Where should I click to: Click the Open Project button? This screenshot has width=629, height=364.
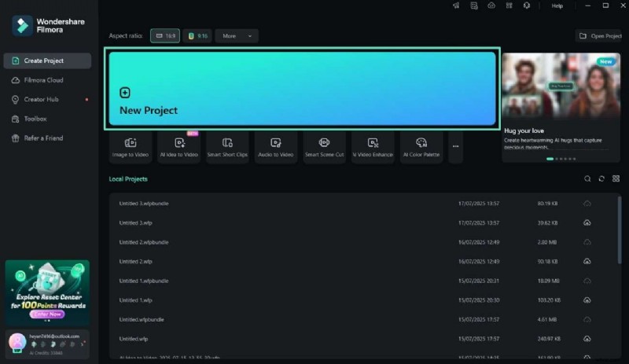tap(601, 35)
